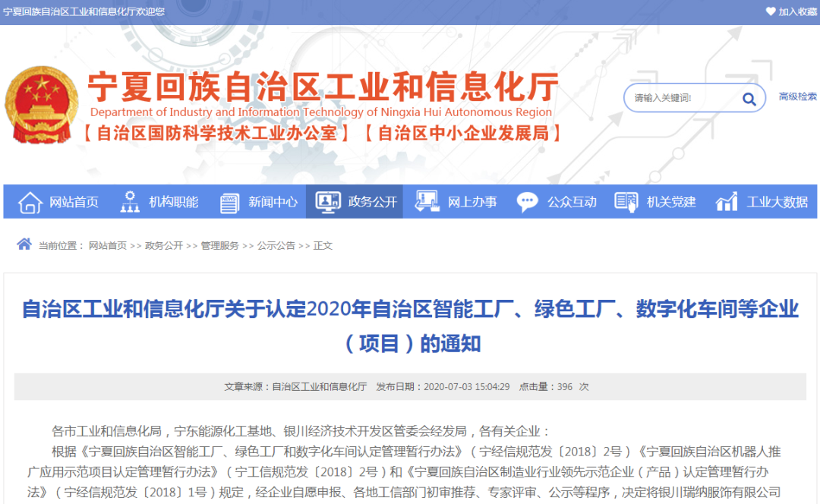
Task: Click the 机关党建 document icon
Action: coord(626,201)
